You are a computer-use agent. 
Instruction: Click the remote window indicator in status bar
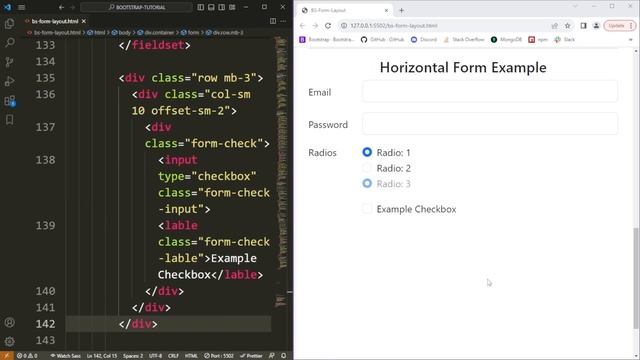(x=7, y=356)
